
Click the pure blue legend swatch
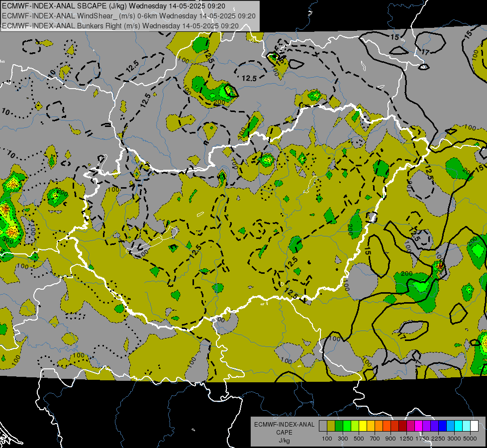(x=443, y=426)
